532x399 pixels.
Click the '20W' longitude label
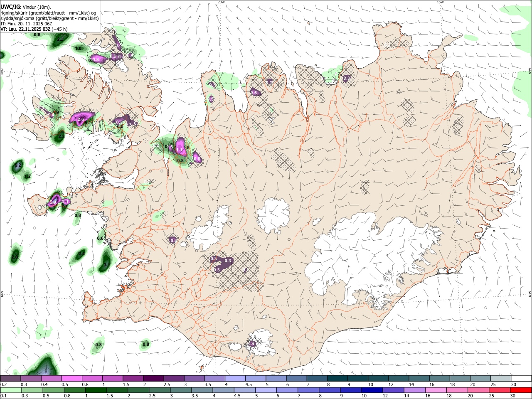[x=221, y=2]
